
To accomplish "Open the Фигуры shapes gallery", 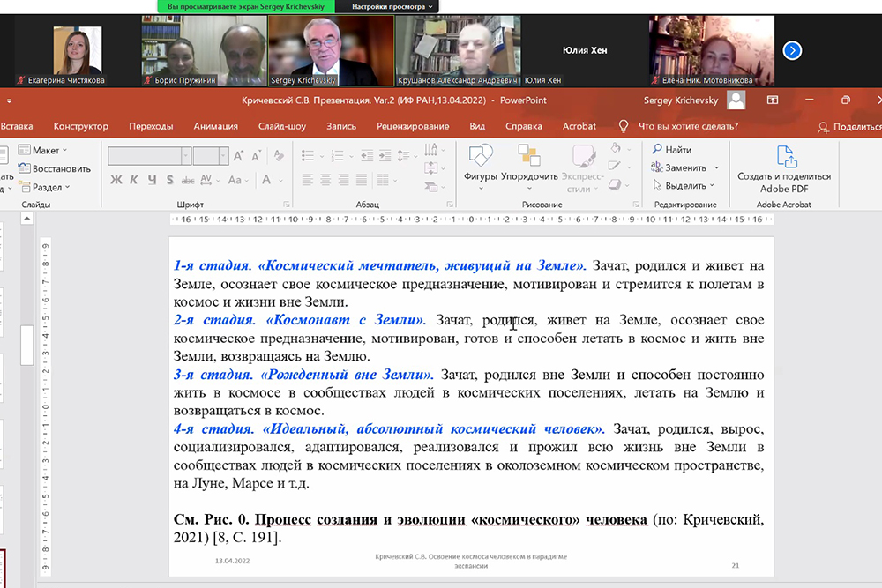I will (x=481, y=164).
